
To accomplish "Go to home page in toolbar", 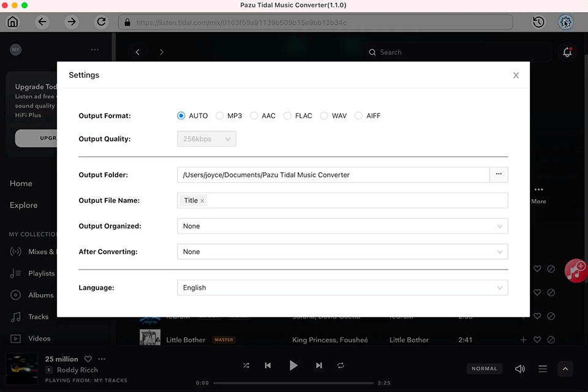I will pyautogui.click(x=13, y=22).
